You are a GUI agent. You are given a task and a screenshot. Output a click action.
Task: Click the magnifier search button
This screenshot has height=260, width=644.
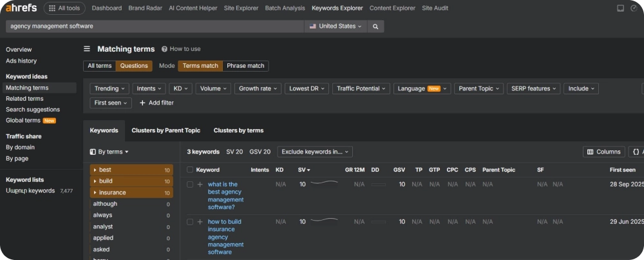pyautogui.click(x=375, y=26)
